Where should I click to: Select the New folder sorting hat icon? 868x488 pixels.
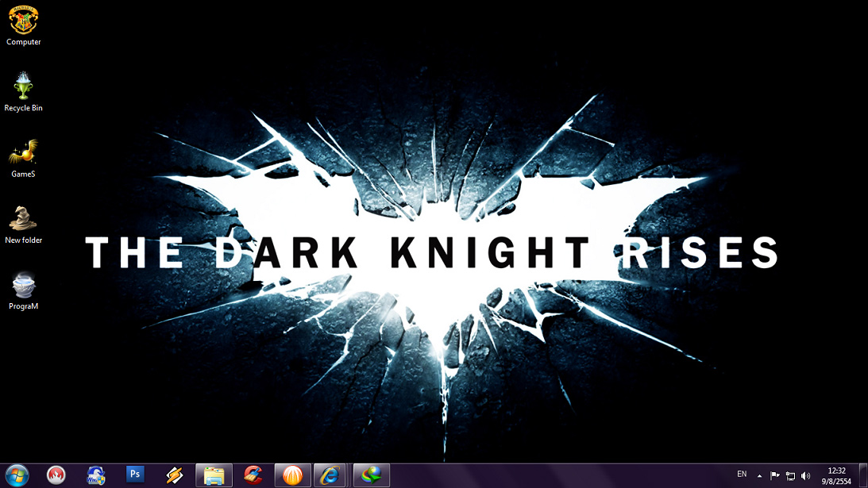pos(23,218)
